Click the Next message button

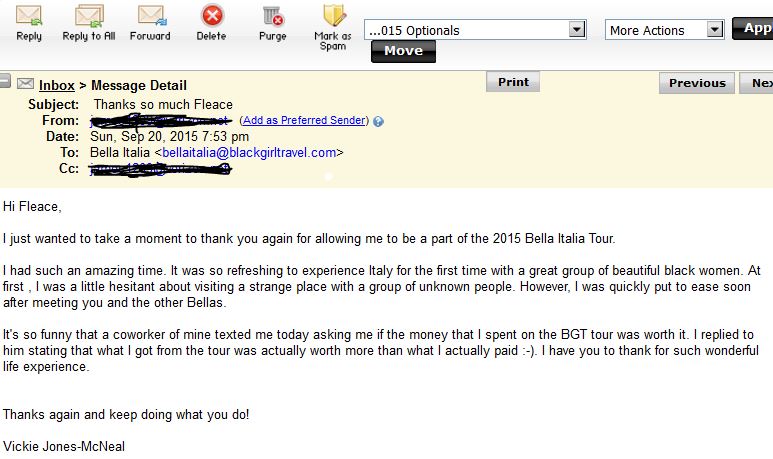point(759,83)
